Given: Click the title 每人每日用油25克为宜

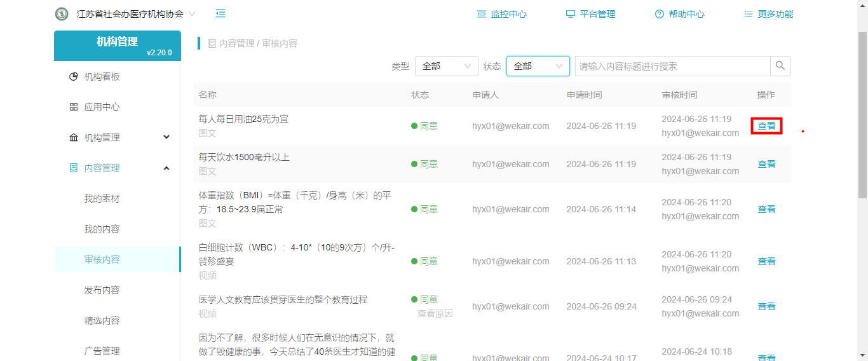Looking at the screenshot, I should pos(243,119).
